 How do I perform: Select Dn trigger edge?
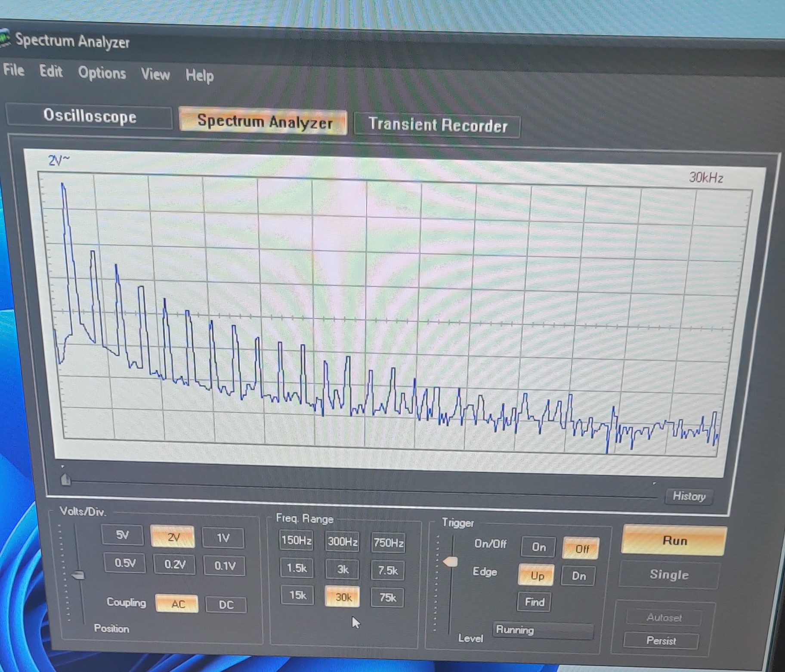[579, 576]
